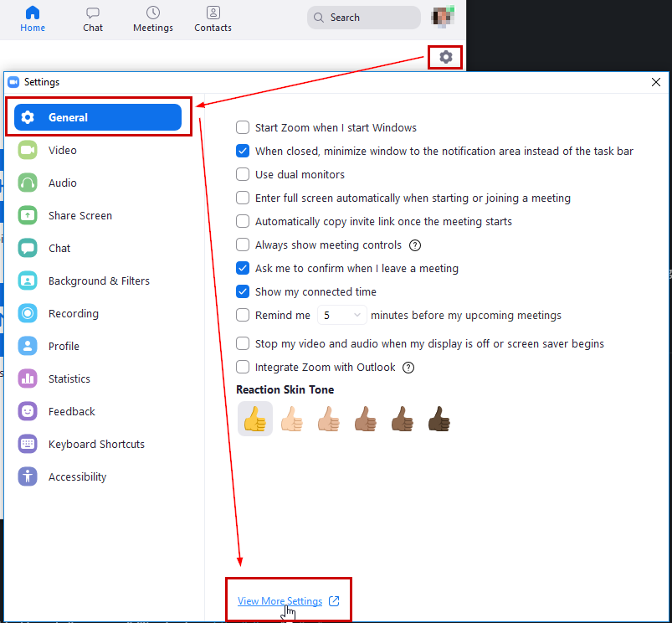
Task: Open Statistics settings icon
Action: (28, 378)
